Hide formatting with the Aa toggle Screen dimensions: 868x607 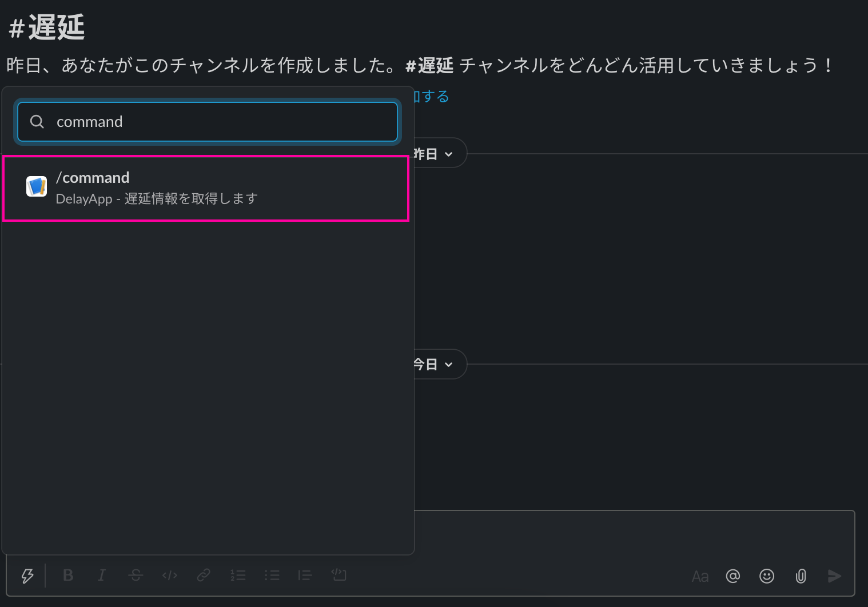[x=700, y=576]
